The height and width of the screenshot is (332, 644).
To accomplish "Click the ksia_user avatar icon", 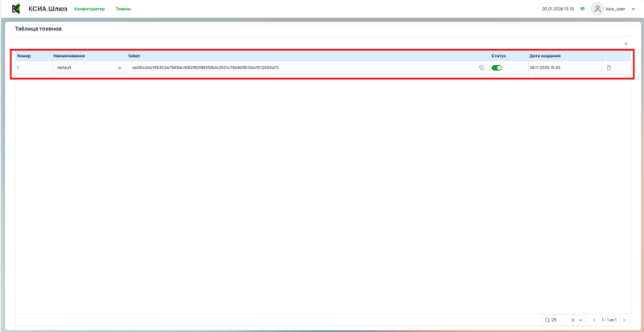I will [597, 9].
